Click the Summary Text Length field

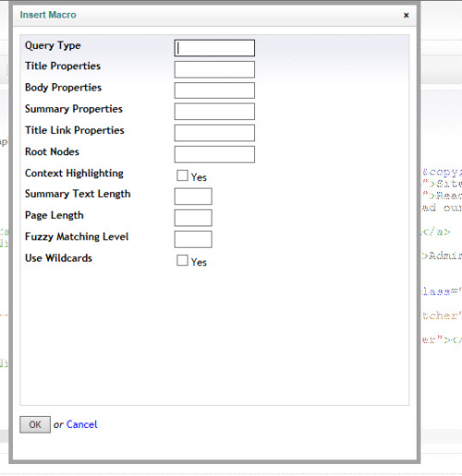(x=193, y=196)
